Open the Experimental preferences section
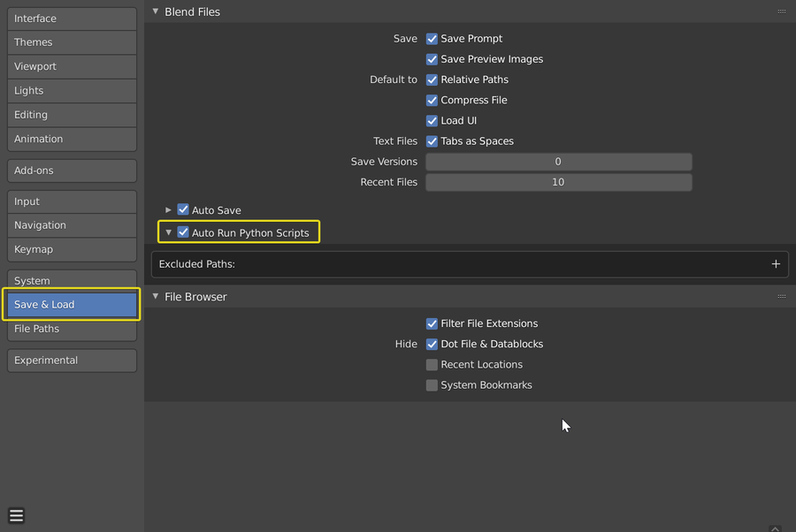Screen dimensions: 796x532 (72, 361)
